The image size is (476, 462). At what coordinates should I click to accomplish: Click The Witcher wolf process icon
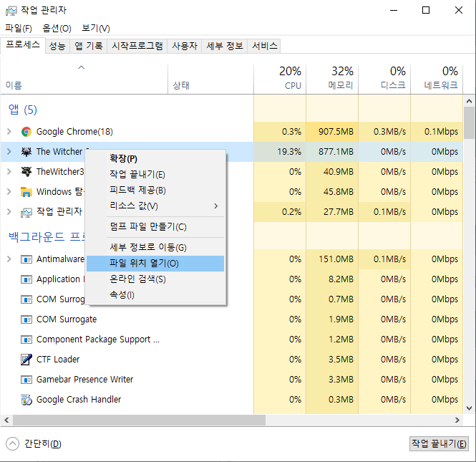click(x=26, y=152)
